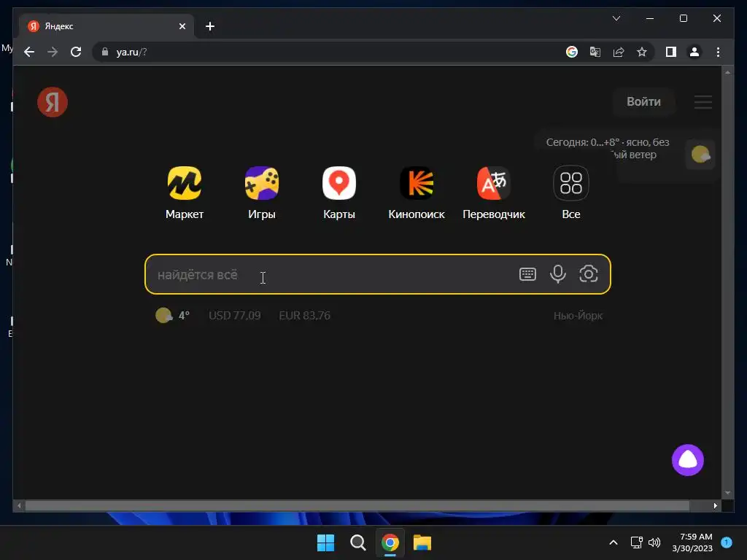Open Chrome three-dot menu
The height and width of the screenshot is (560, 747).
click(x=718, y=52)
